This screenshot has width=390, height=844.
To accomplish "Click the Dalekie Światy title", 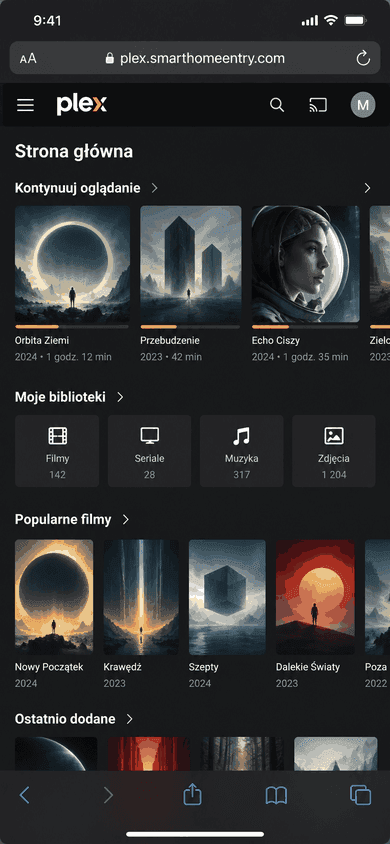I will pyautogui.click(x=308, y=667).
